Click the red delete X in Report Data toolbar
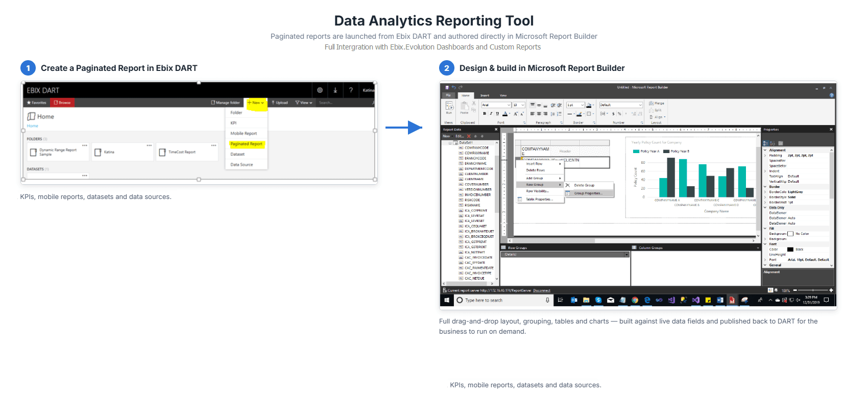Viewport: 868px width, 398px height. pyautogui.click(x=469, y=136)
